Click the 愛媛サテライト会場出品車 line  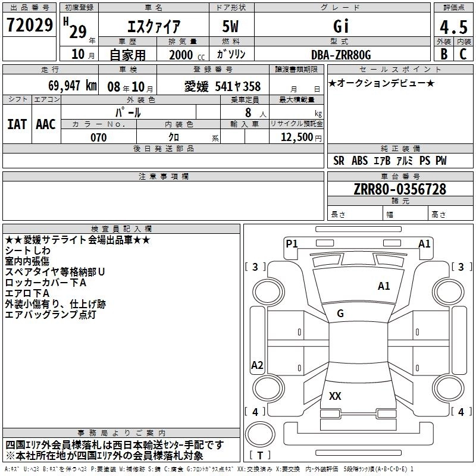pos(78,240)
